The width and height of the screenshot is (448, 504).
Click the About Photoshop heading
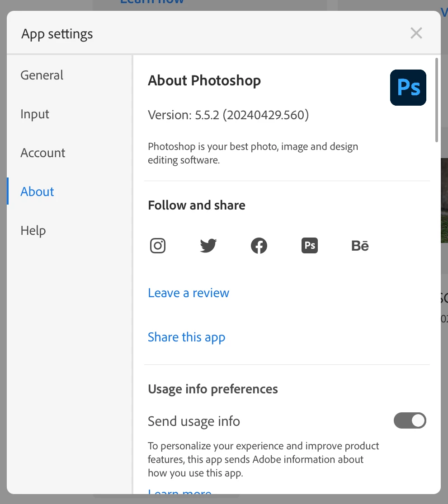pyautogui.click(x=204, y=81)
